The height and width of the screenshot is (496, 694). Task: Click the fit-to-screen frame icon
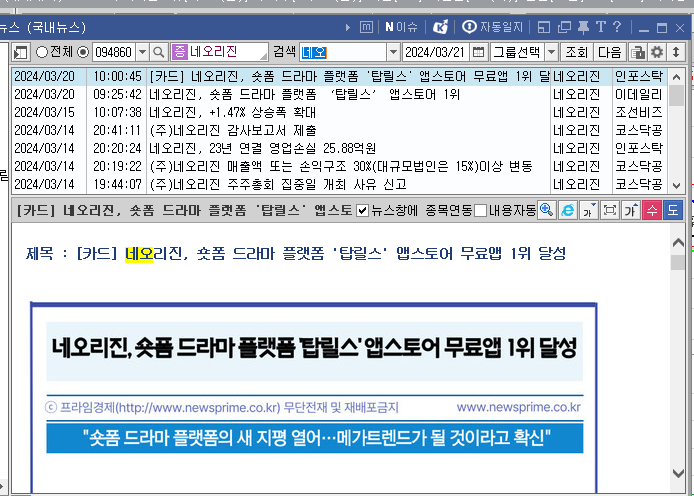(x=609, y=210)
